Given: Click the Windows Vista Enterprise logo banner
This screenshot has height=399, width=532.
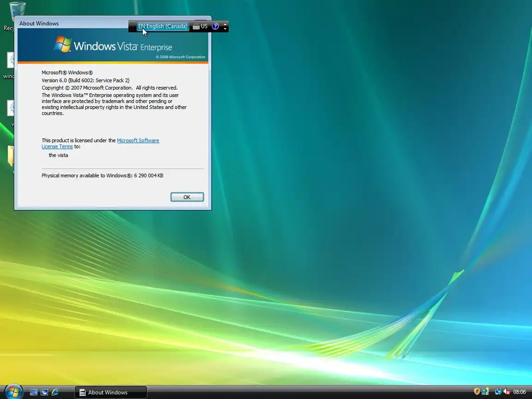Looking at the screenshot, I should tap(113, 45).
